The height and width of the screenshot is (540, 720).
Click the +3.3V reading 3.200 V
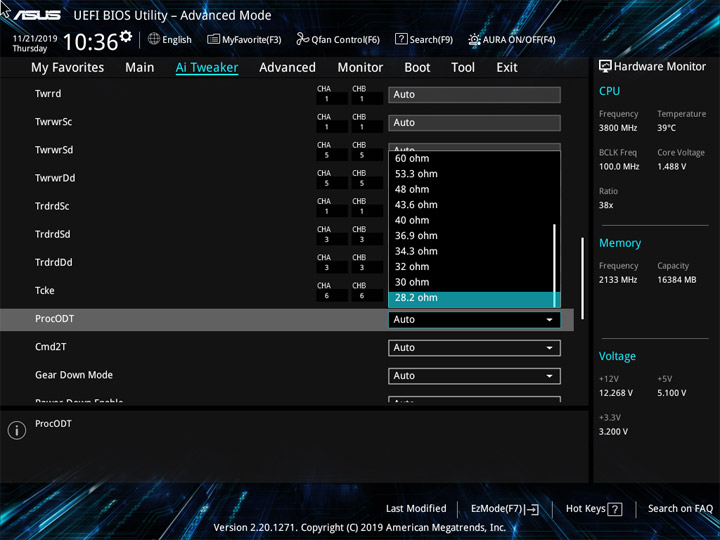tap(613, 432)
